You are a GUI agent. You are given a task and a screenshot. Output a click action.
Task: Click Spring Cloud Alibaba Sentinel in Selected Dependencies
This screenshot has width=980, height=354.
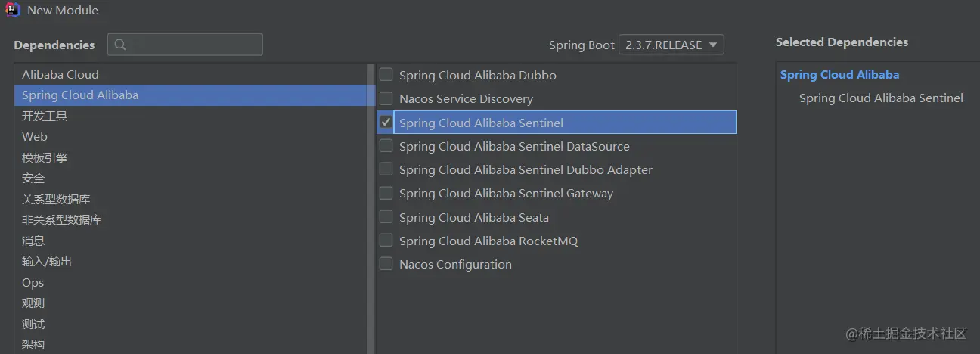881,98
